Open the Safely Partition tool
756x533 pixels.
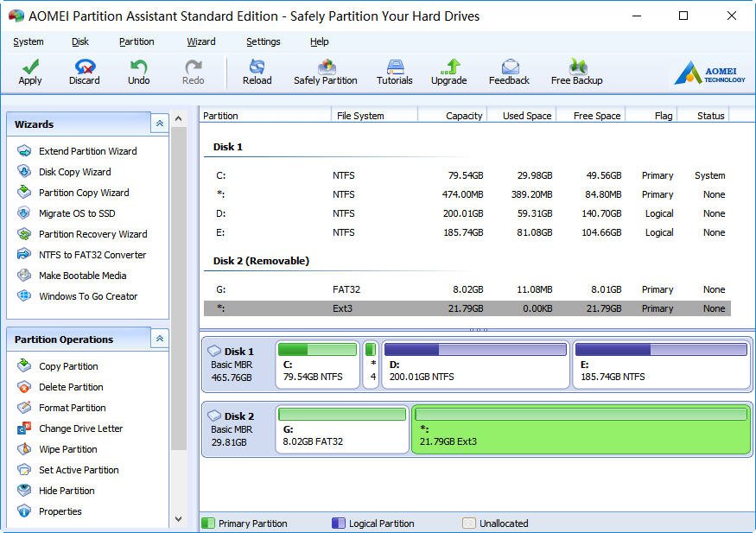point(326,72)
